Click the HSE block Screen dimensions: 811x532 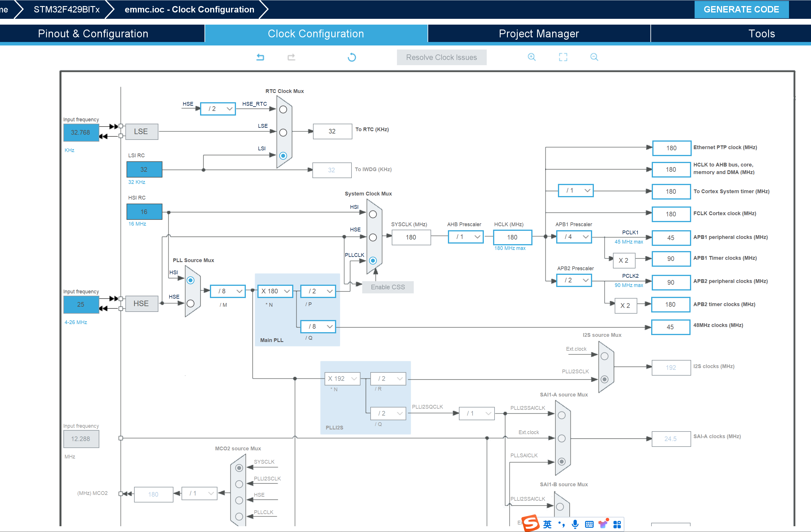pos(142,304)
